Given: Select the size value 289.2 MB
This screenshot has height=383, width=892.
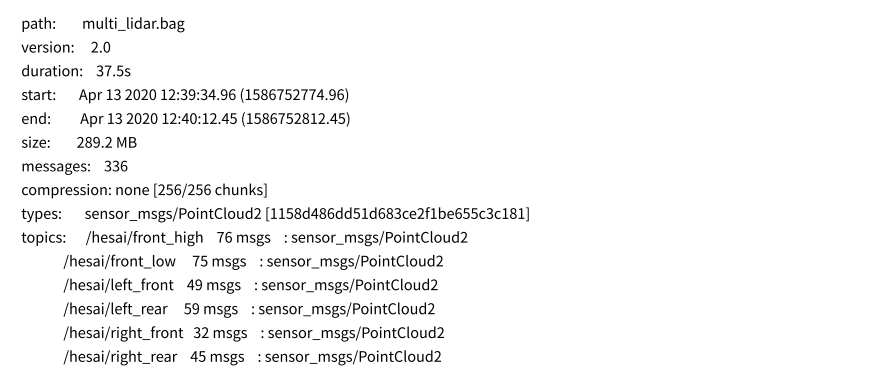Looking at the screenshot, I should pos(106,143).
